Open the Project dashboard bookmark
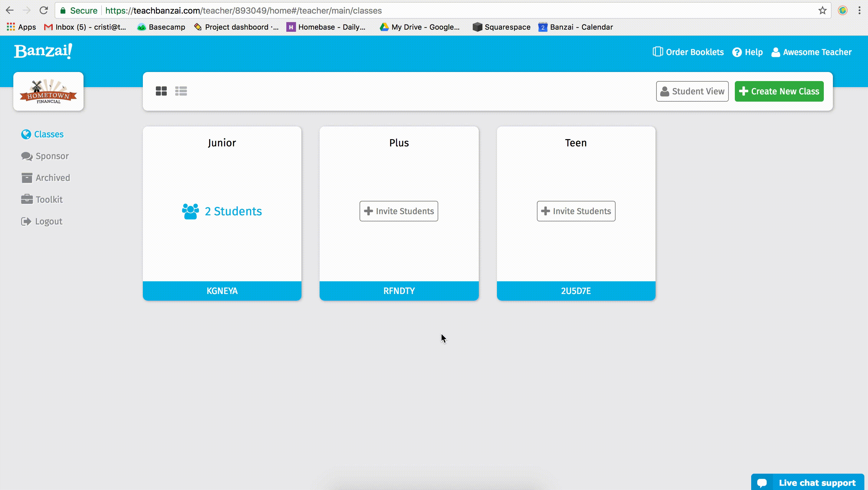 click(x=237, y=27)
